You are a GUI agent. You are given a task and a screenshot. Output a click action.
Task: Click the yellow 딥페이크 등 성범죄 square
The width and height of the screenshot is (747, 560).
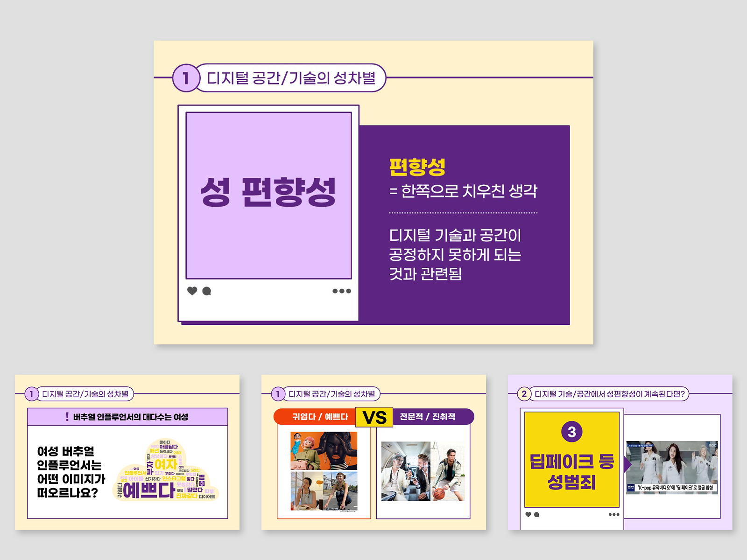point(572,460)
